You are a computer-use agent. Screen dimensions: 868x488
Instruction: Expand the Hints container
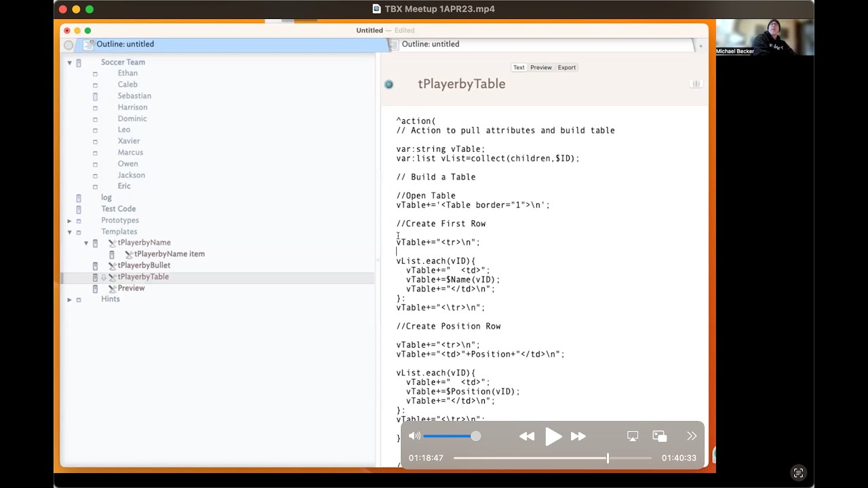(69, 299)
